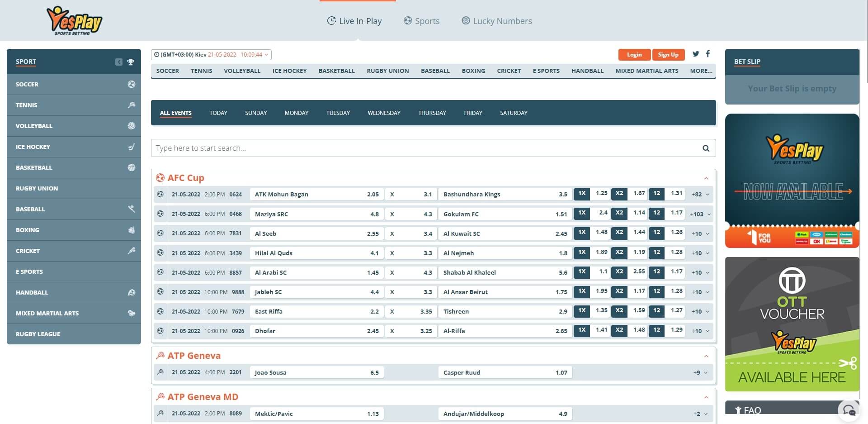Click the soccer ball icon beside ATK Mohun Bagan
Viewport: 868px width, 424px height.
[x=160, y=194]
